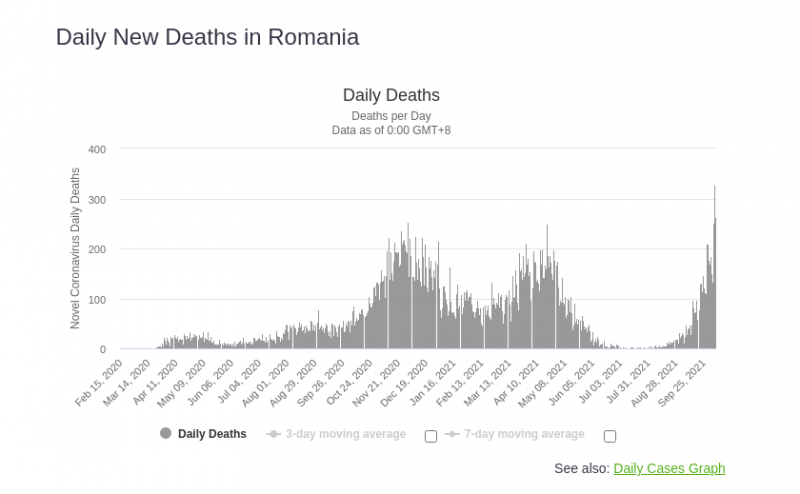
Task: Select the Feb 15, 2020 date label
Action: click(x=100, y=382)
